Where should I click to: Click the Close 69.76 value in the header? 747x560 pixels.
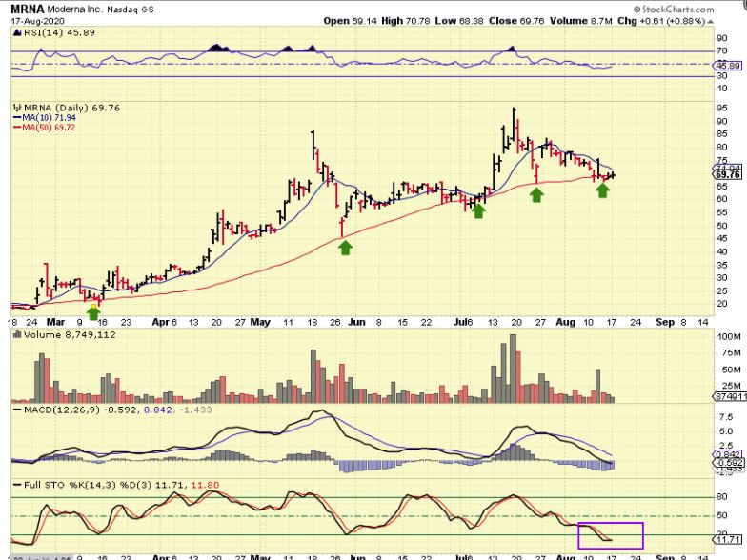pyautogui.click(x=516, y=21)
